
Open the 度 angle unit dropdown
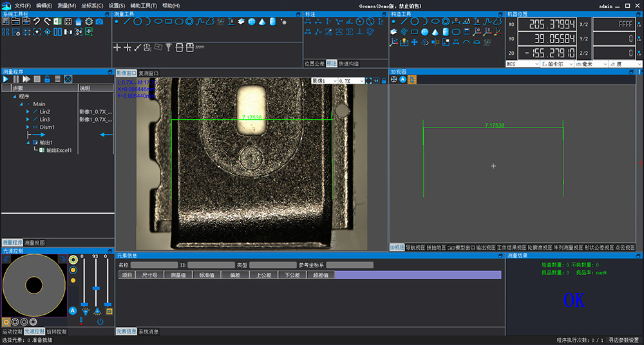[625, 64]
